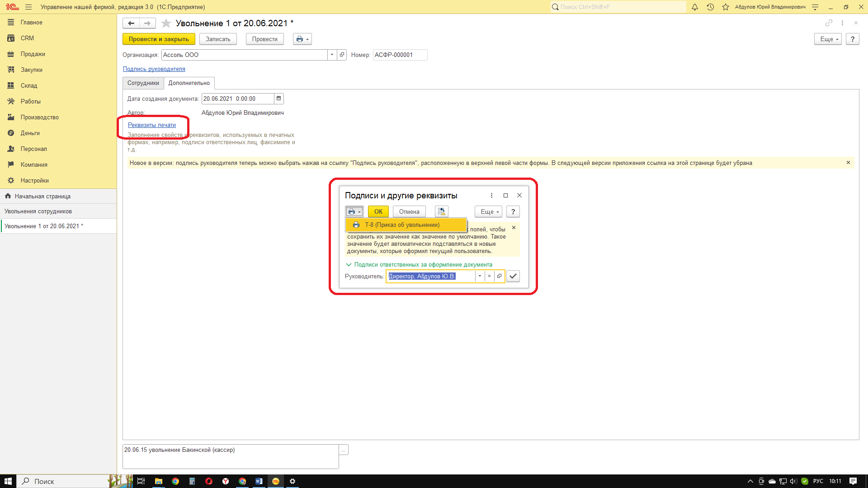Open Реквизиты печати link
868x488 pixels.
(x=152, y=125)
